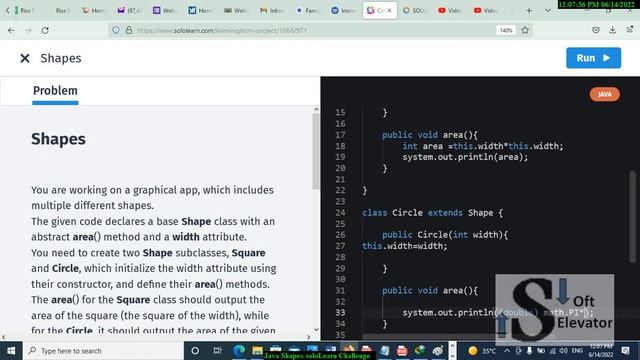This screenshot has height=360, width=640.
Task: Bookmark this page with the star
Action: [x=525, y=30]
